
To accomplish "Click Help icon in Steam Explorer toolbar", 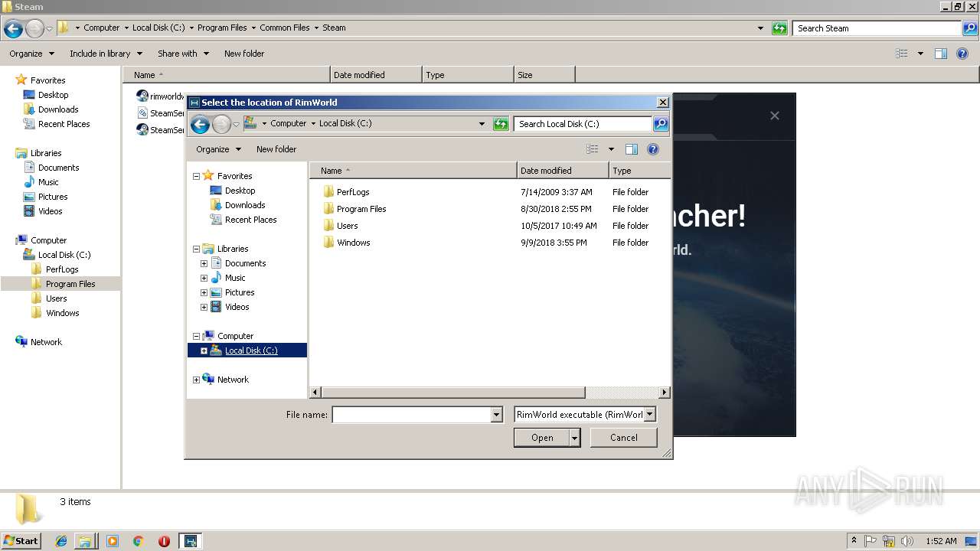I will (963, 54).
